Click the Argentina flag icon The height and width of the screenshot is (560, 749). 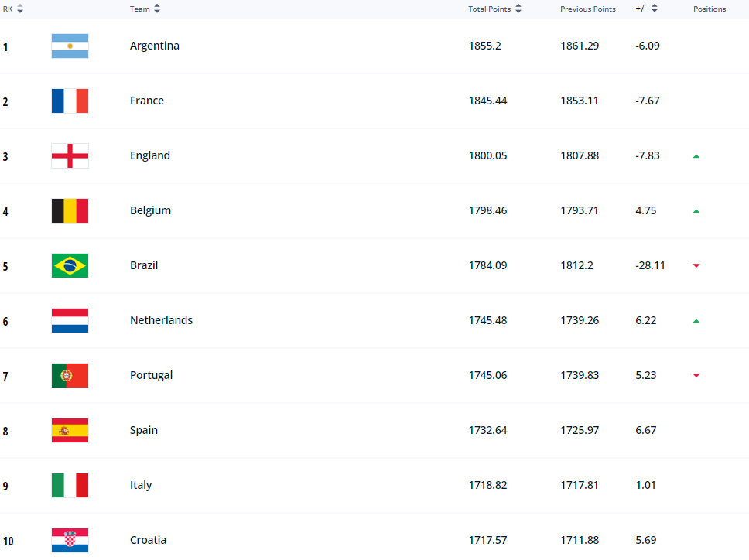pos(70,46)
